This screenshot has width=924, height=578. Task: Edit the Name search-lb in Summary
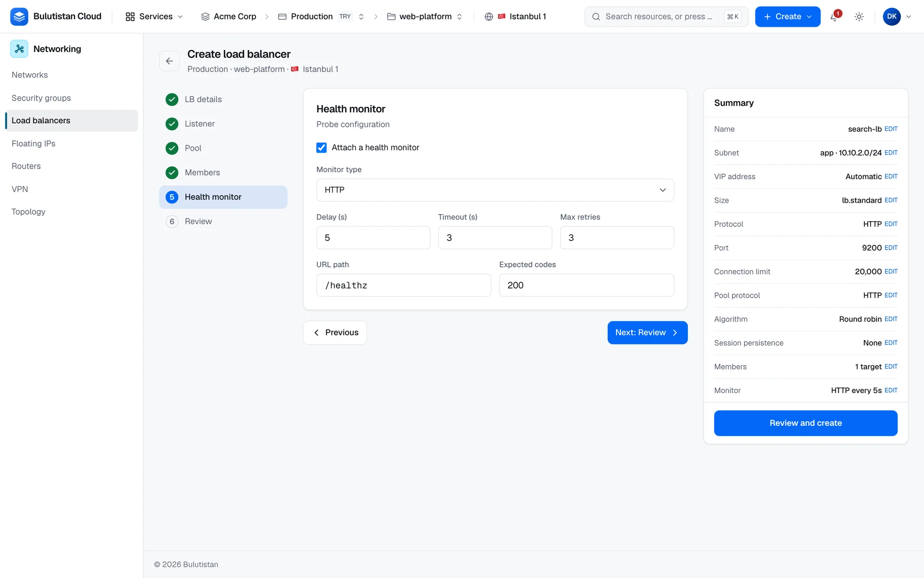pos(891,129)
